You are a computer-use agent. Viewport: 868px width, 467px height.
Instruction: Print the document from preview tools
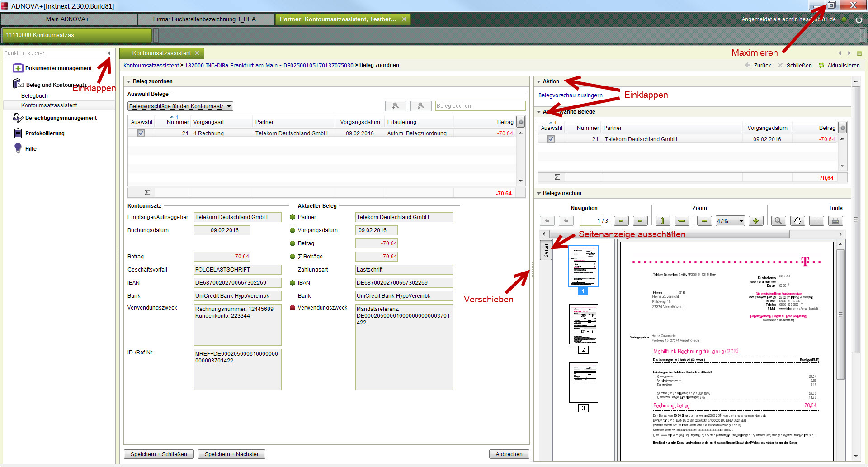835,221
